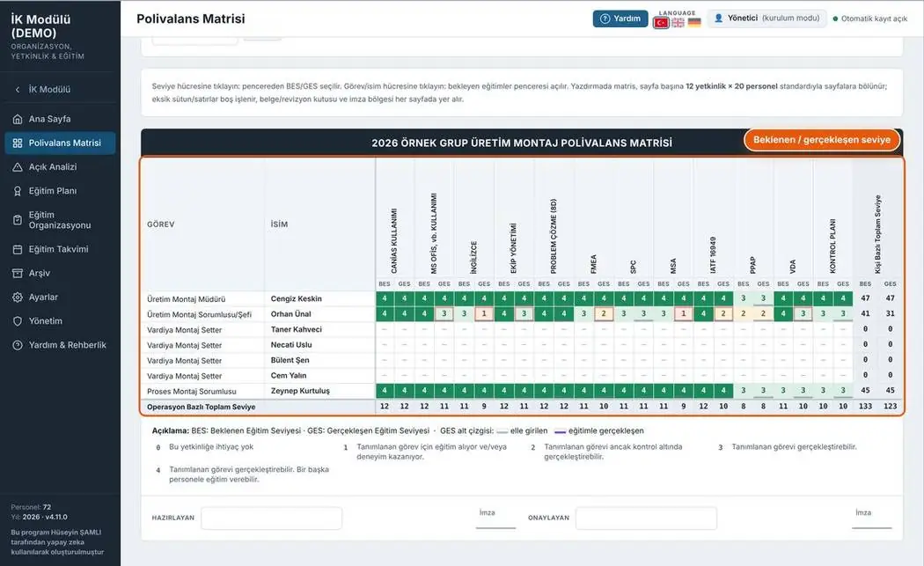Go back using the İK Modülü chevron
Screen dimensions: 924x566
[18, 90]
